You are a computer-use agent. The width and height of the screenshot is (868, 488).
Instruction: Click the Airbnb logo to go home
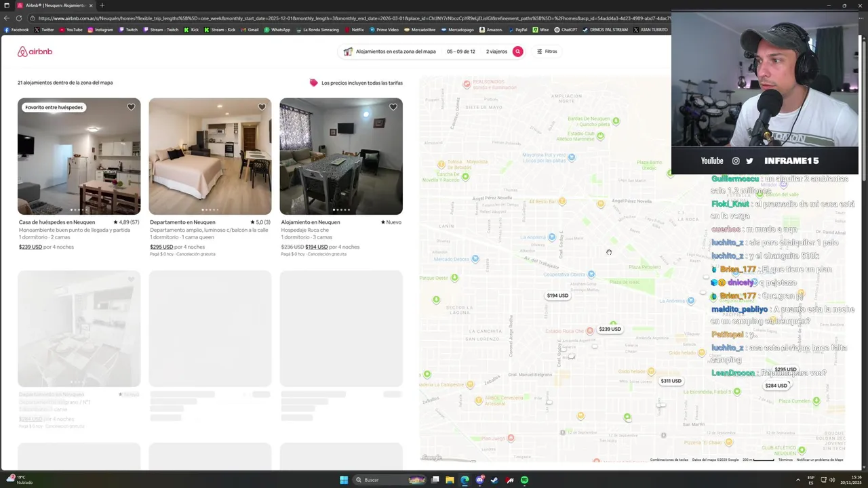coord(35,52)
